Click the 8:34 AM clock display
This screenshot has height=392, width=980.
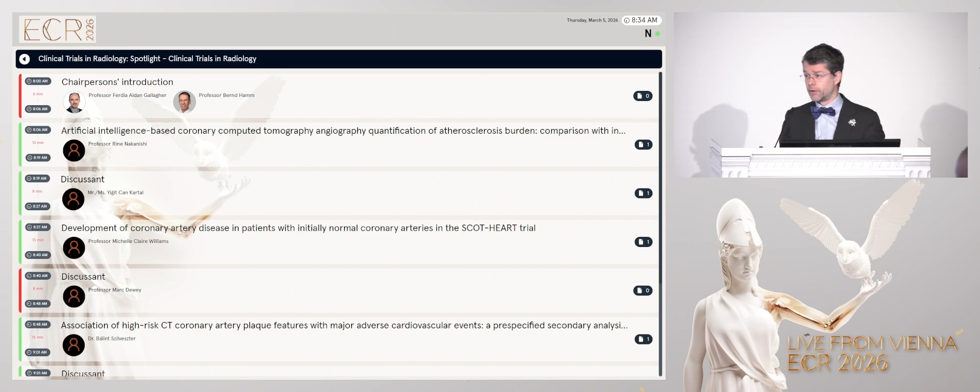point(641,20)
